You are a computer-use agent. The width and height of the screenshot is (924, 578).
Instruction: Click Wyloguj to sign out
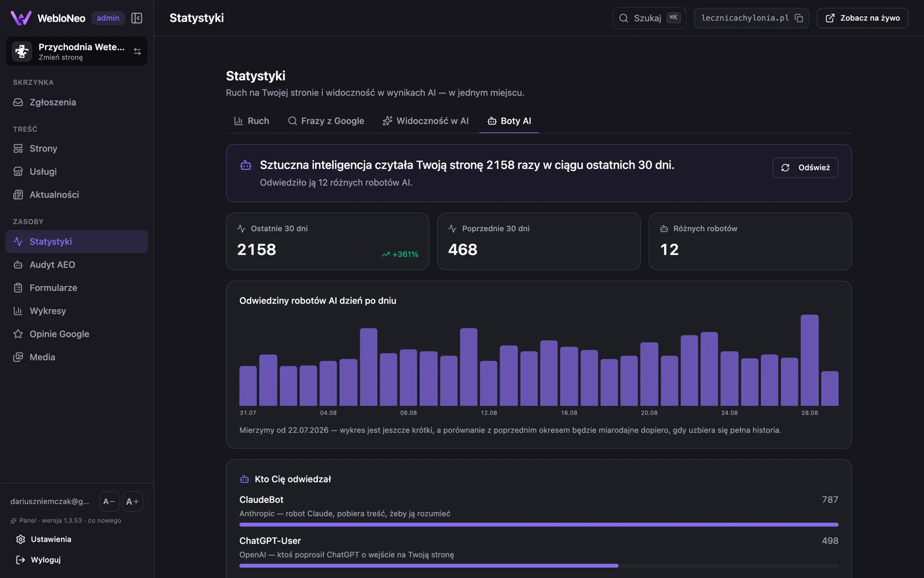76,560
